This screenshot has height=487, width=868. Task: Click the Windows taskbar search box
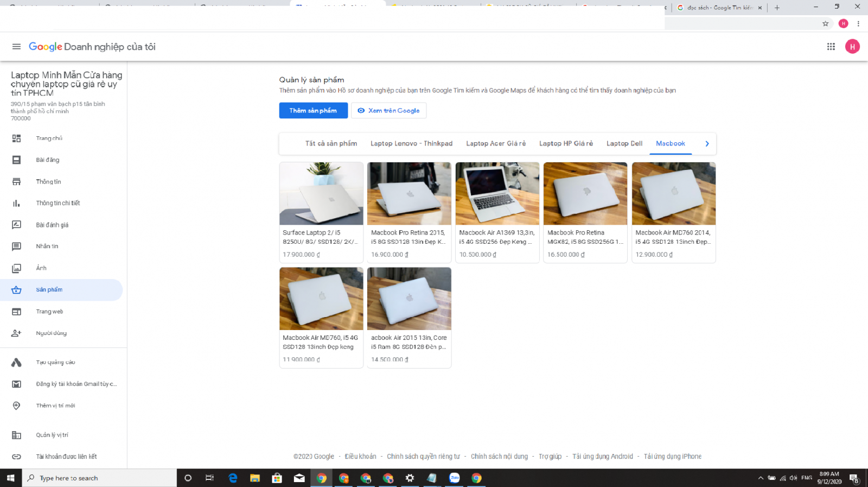point(99,478)
